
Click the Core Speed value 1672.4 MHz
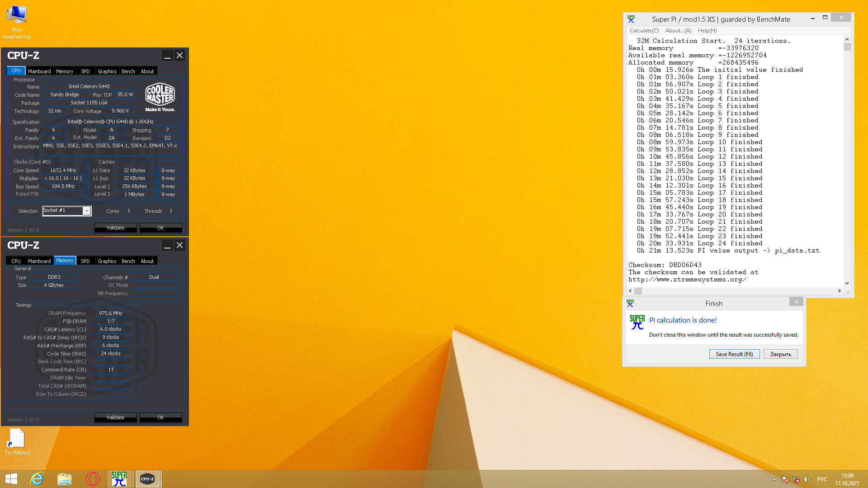pos(63,170)
